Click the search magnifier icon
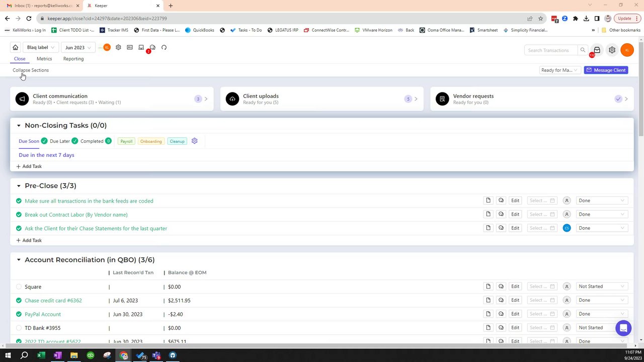Viewport: 644px width, 362px height. [583, 50]
